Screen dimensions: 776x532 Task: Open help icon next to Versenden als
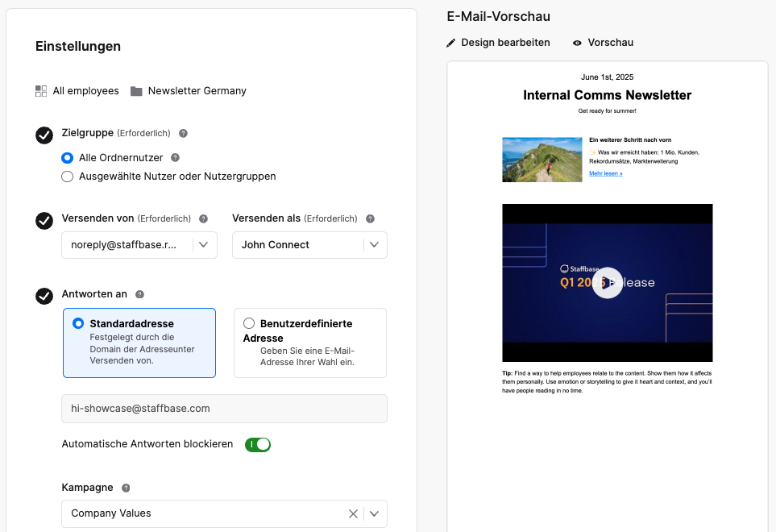370,218
